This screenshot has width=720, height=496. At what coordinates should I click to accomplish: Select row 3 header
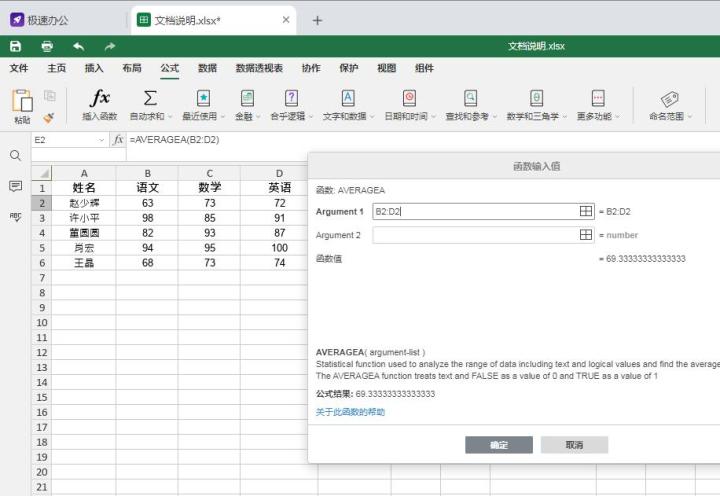(x=42, y=218)
